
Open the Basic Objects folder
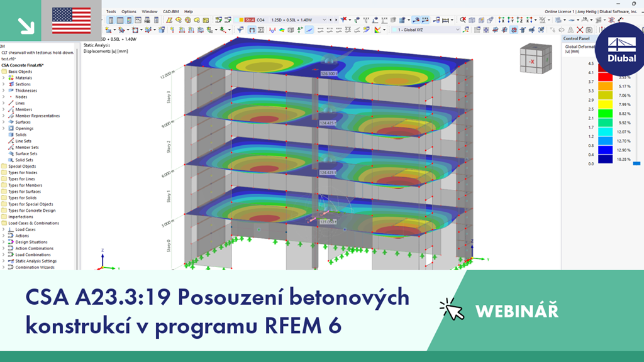point(20,72)
